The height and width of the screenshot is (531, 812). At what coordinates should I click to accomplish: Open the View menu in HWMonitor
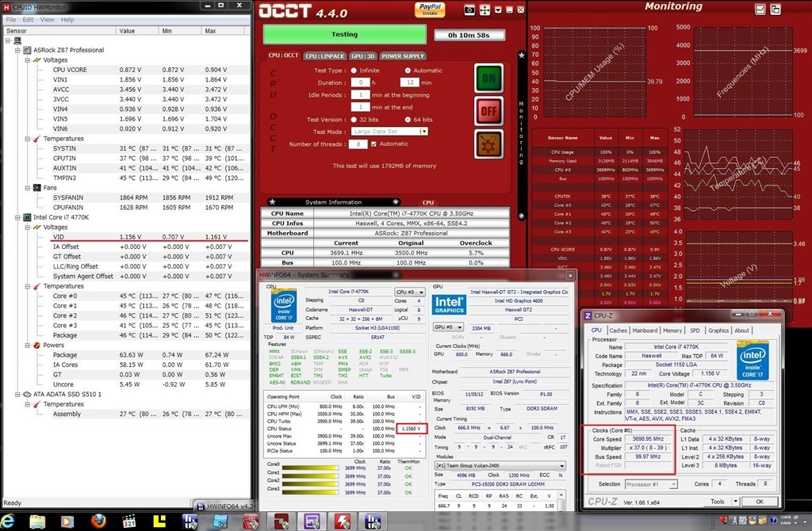47,20
